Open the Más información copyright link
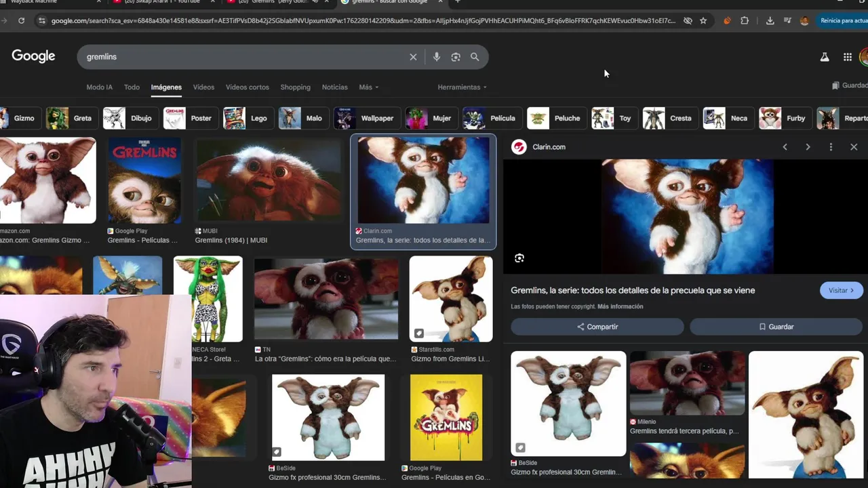Viewport: 868px width, 488px height. point(620,306)
